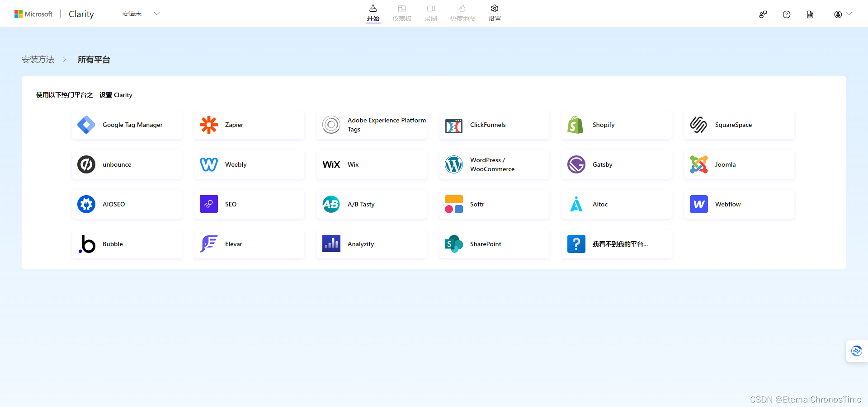Click the WordPress logo icon
Viewport: 868px width, 407px height.
[454, 164]
